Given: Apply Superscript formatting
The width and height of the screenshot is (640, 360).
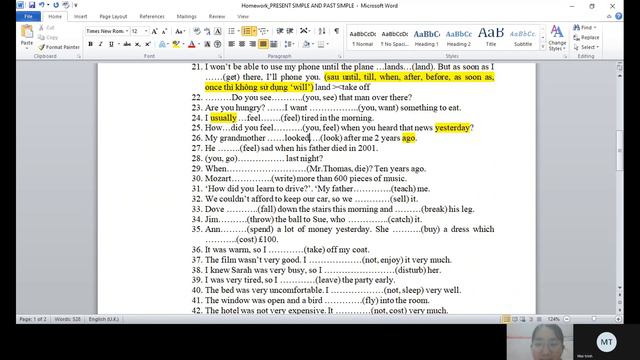Looking at the screenshot, I should pyautogui.click(x=148, y=44).
